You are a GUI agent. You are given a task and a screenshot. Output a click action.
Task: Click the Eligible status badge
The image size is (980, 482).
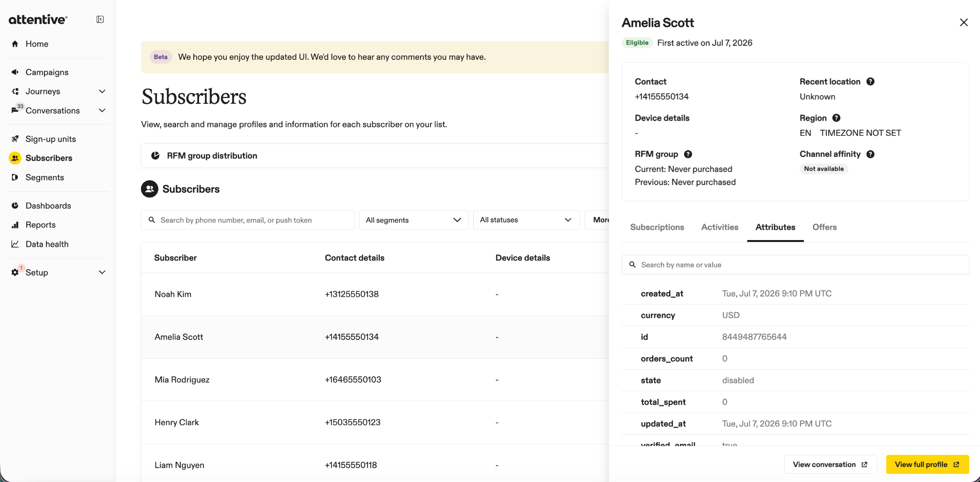637,43
